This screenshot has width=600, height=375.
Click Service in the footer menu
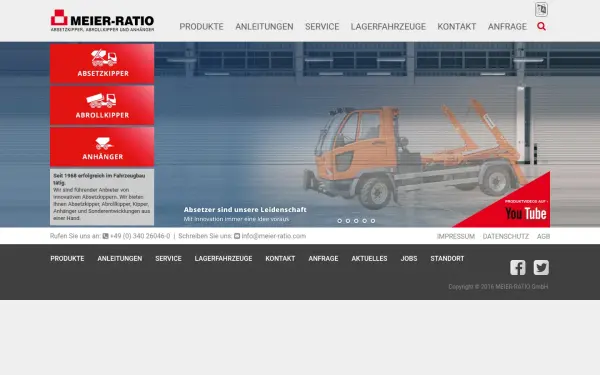(168, 259)
